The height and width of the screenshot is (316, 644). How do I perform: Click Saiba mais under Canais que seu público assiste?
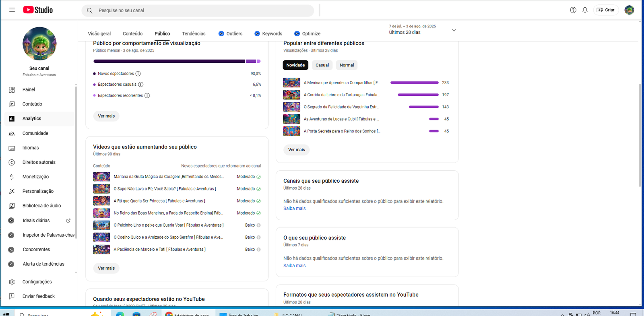pyautogui.click(x=294, y=209)
